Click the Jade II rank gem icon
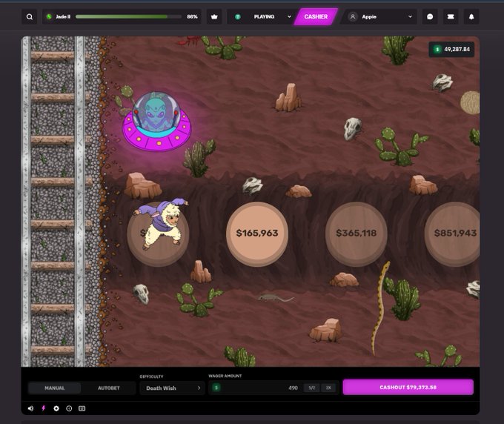The width and height of the screenshot is (504, 424). (x=49, y=16)
